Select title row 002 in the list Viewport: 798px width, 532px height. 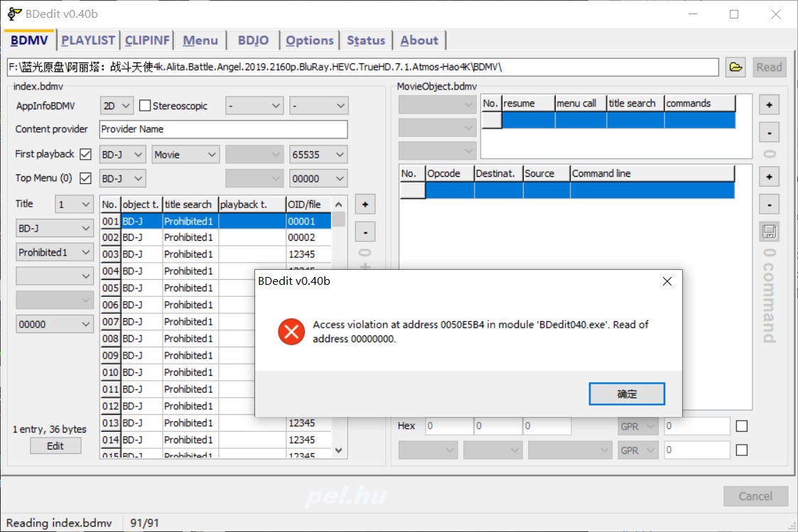(216, 237)
